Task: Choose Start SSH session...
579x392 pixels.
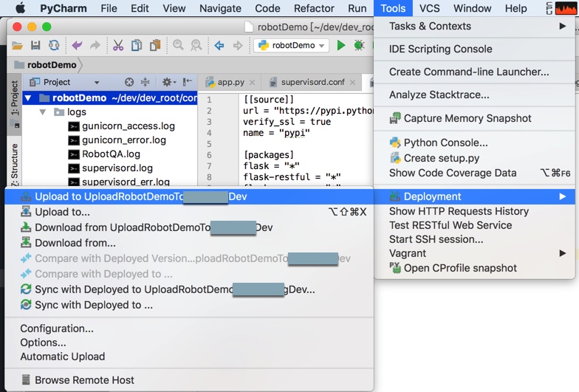Action: coord(474,239)
